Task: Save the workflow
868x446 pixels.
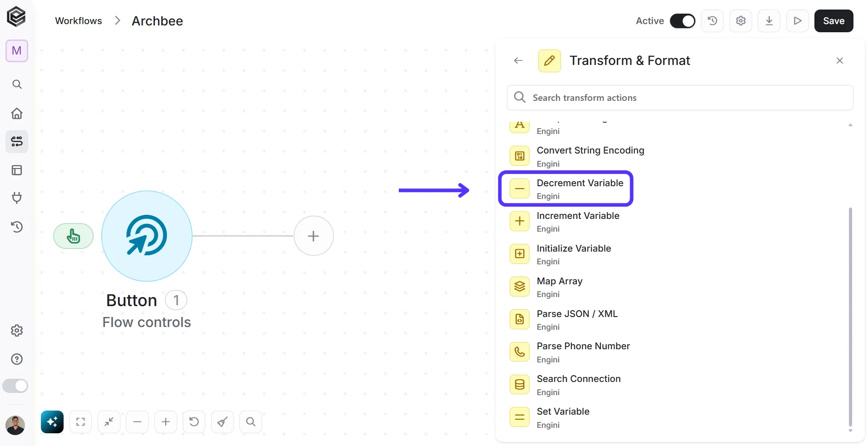Action: tap(833, 21)
